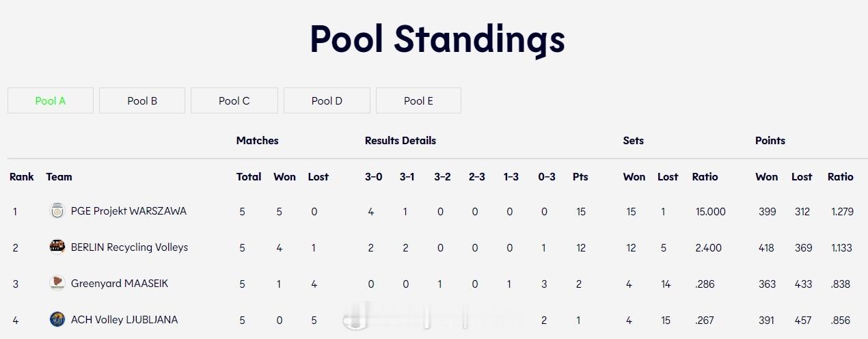Click PGE Projekt WARSZAWA team logo
The image size is (868, 339).
point(57,211)
